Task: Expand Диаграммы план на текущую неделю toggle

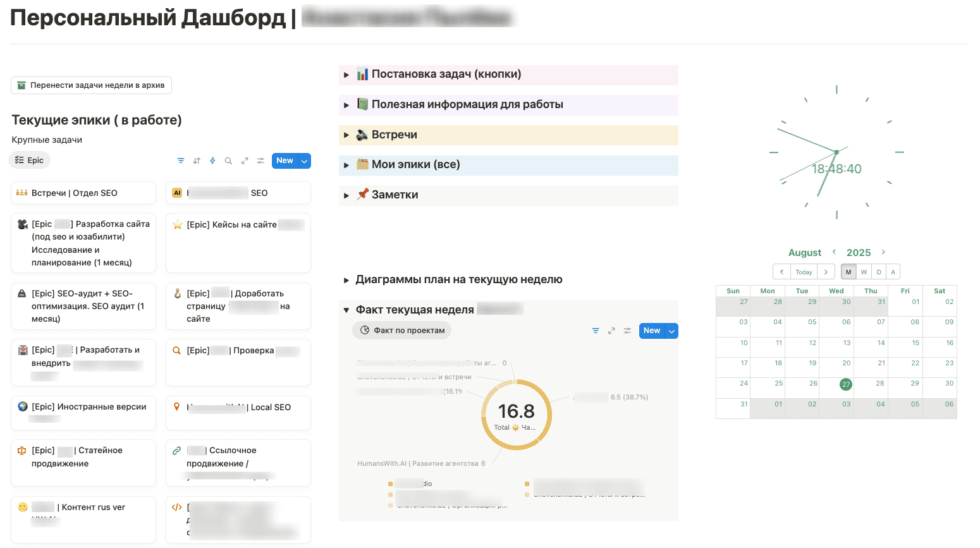Action: pyautogui.click(x=346, y=280)
